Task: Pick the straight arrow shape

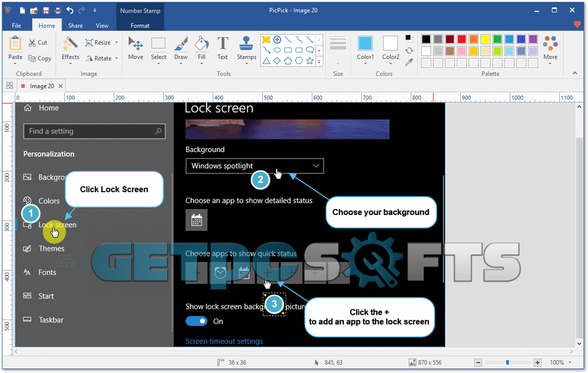Action: (x=310, y=40)
